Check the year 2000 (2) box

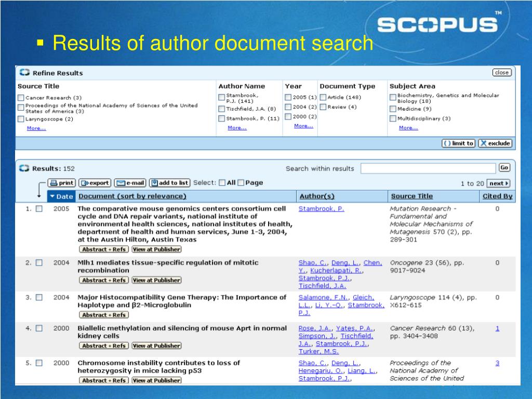(x=288, y=116)
